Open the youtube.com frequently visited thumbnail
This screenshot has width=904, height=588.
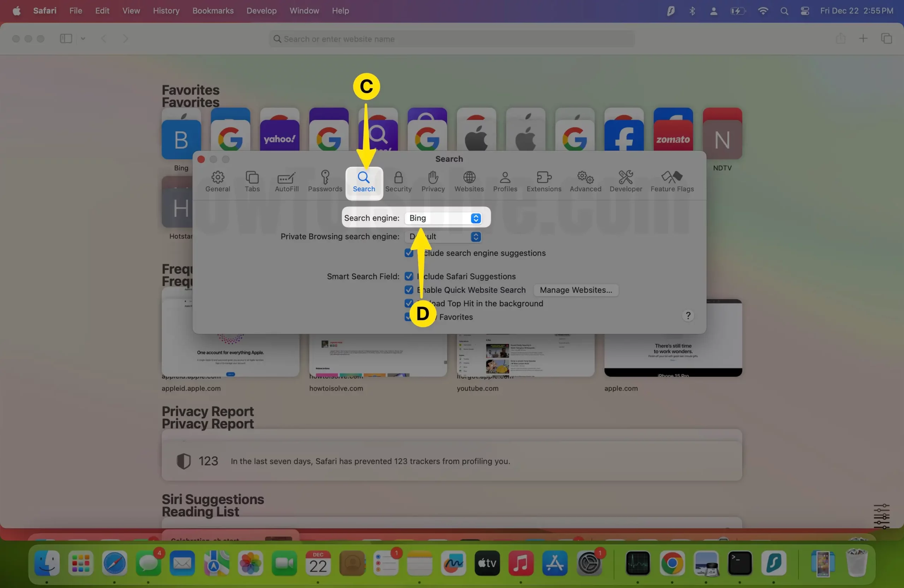(525, 355)
